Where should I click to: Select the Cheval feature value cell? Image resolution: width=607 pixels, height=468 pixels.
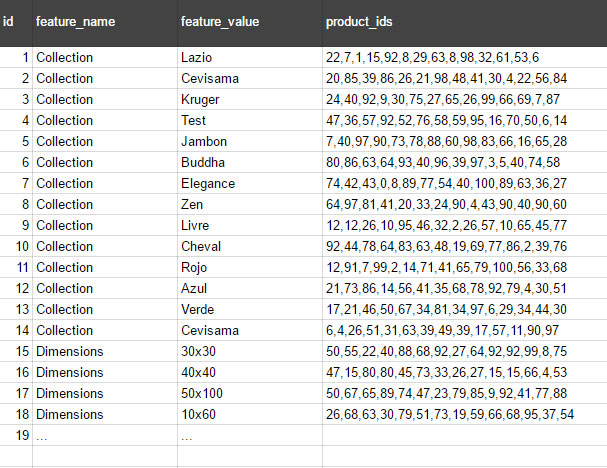point(250,246)
